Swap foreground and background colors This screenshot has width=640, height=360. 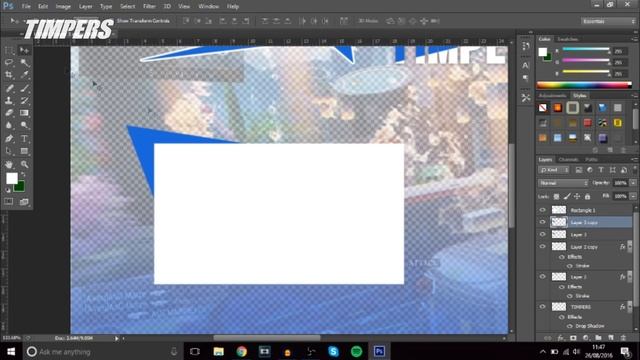click(x=23, y=174)
